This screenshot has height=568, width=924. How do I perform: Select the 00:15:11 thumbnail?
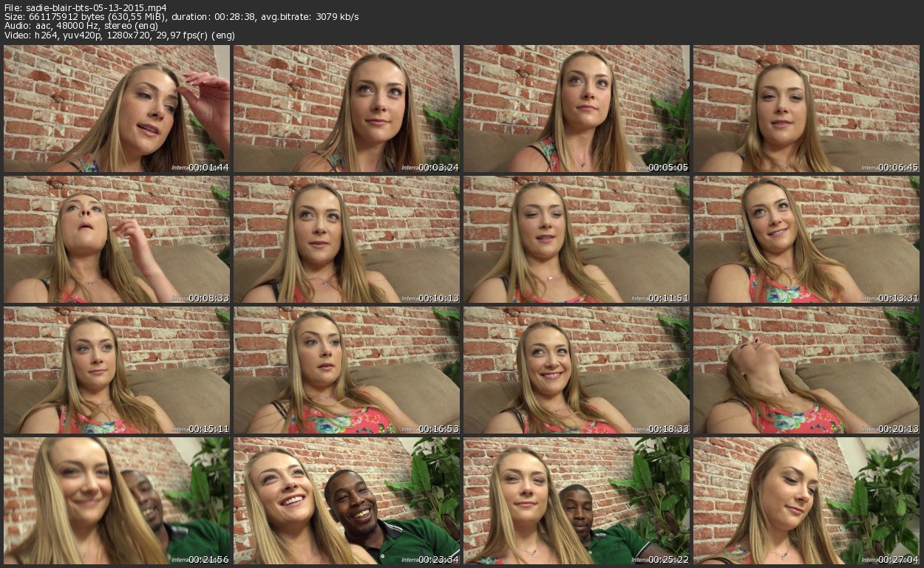click(x=117, y=370)
